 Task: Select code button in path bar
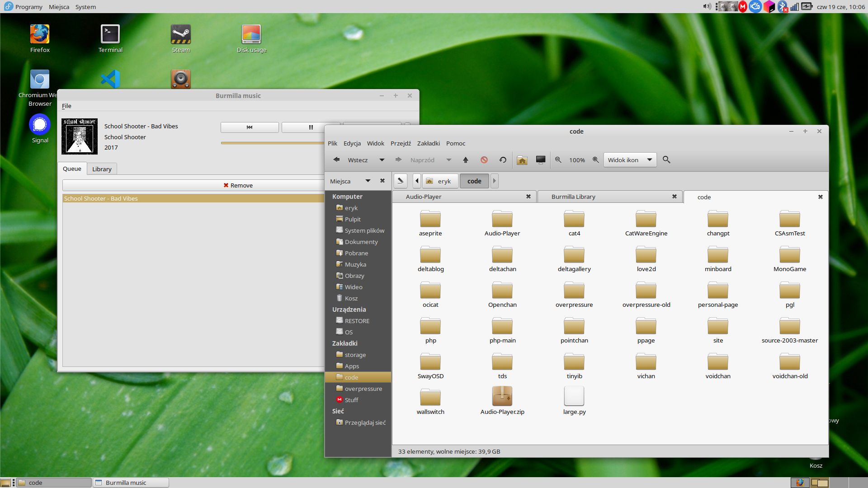474,181
